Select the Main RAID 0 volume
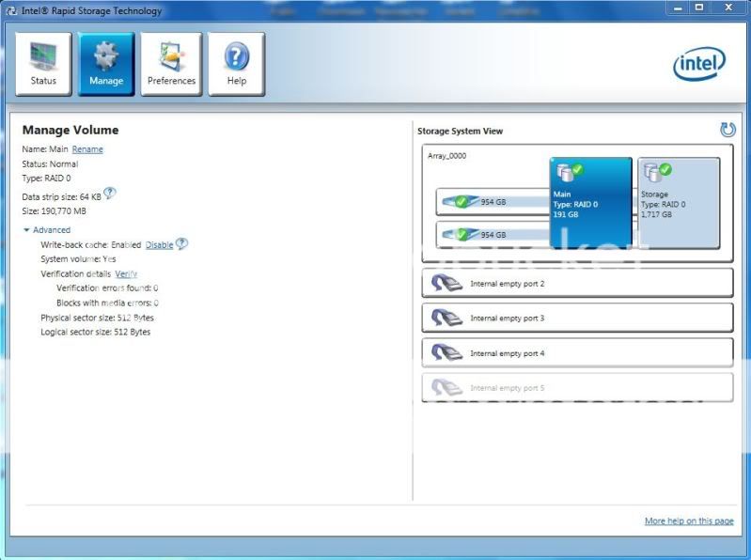 (590, 201)
